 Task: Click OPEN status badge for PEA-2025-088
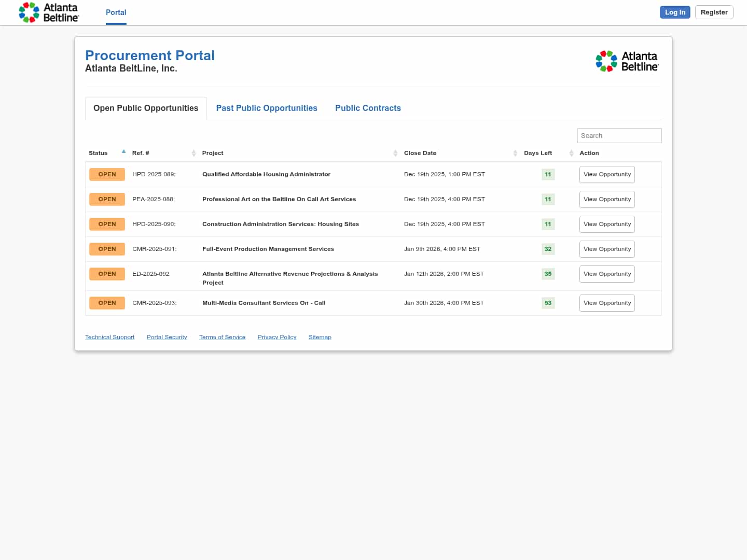(107, 199)
